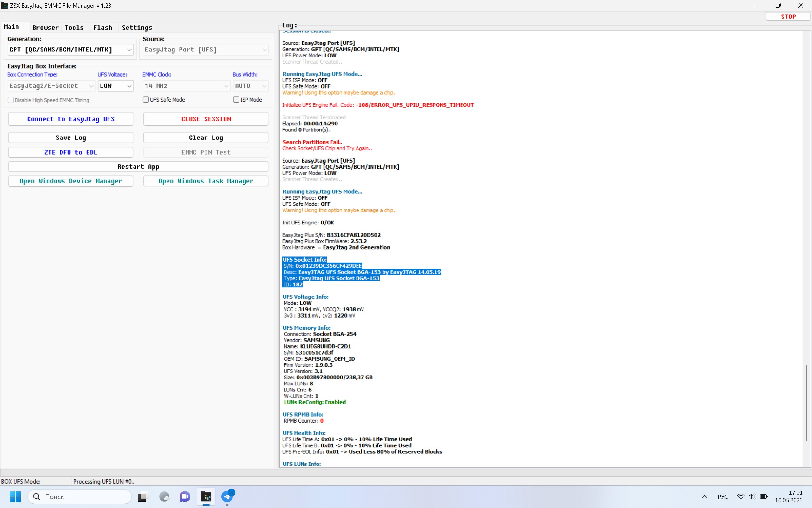
Task: Open the Windows Start menu
Action: click(x=16, y=496)
